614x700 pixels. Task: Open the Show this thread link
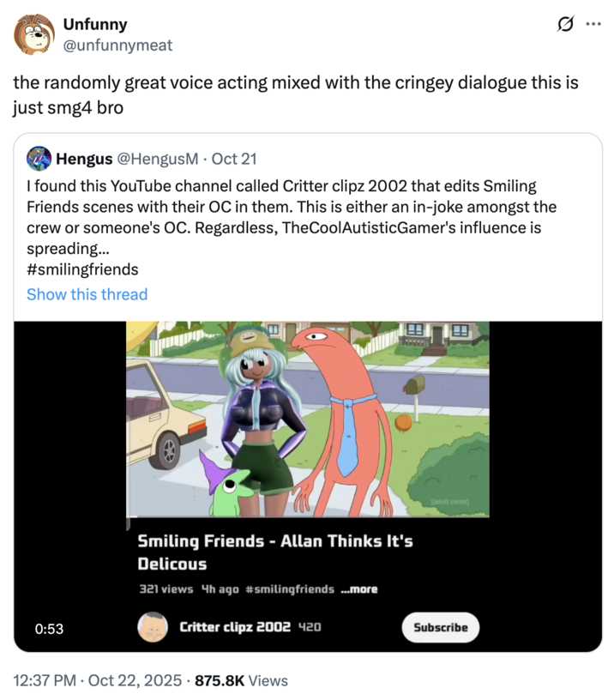point(87,294)
